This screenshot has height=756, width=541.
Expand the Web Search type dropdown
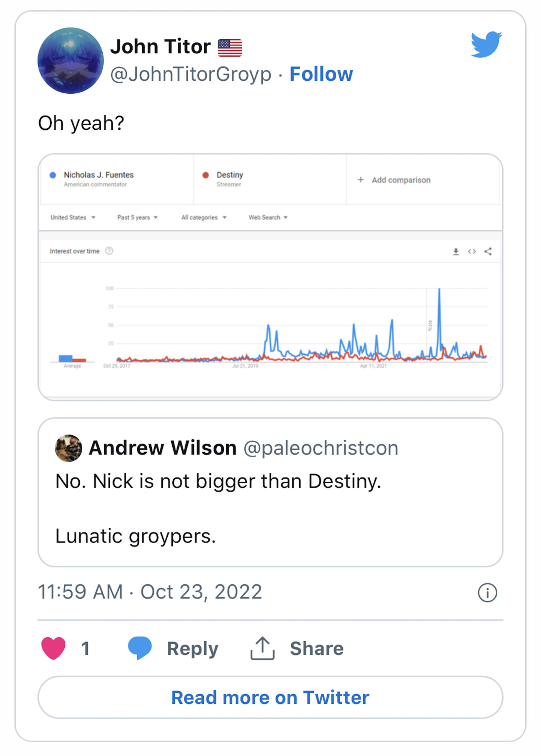pos(268,218)
